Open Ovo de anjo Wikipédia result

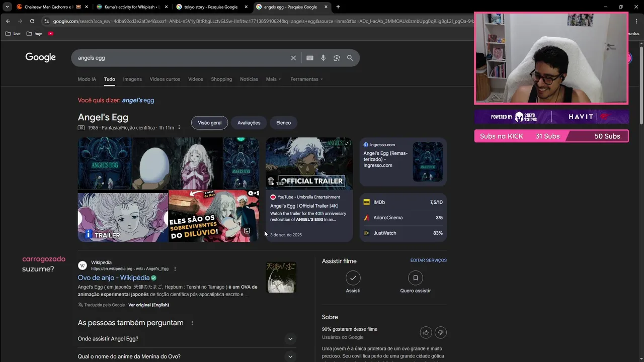[x=114, y=278]
